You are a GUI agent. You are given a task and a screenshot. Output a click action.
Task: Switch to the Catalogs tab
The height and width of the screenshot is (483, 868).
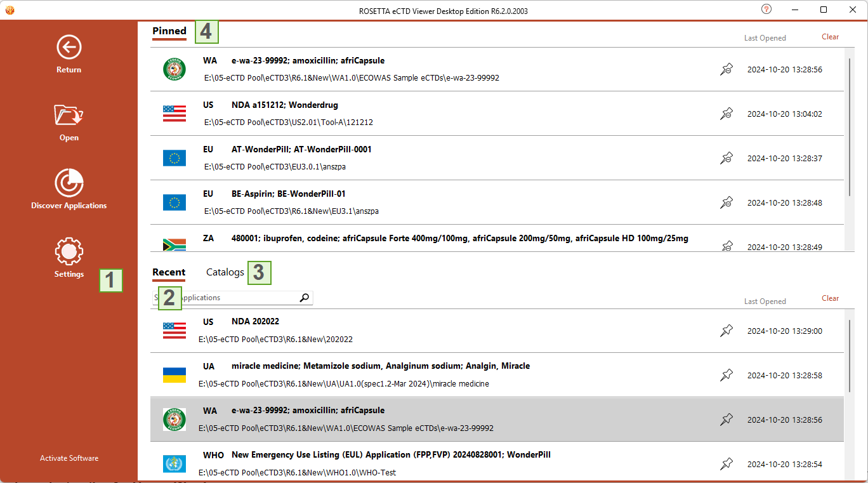click(x=225, y=272)
